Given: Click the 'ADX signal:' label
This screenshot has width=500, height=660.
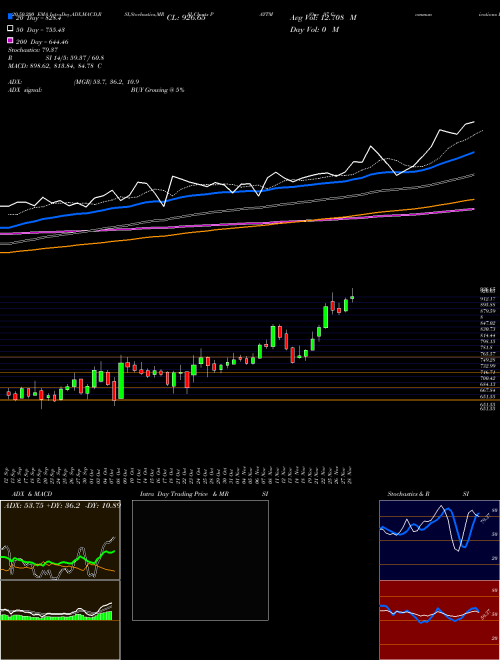Looking at the screenshot, I should pos(25,90).
